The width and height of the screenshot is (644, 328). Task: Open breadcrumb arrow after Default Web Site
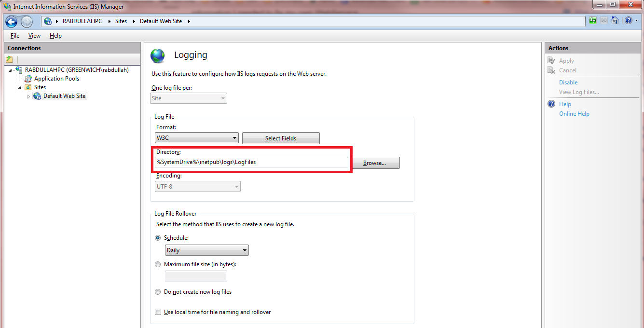click(x=189, y=21)
